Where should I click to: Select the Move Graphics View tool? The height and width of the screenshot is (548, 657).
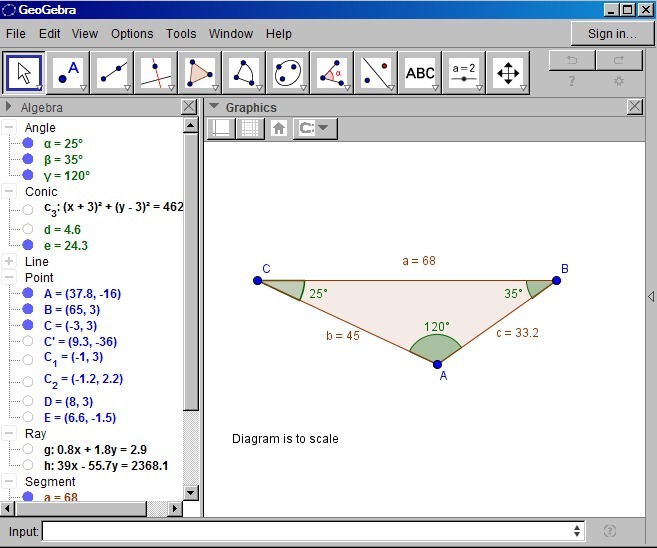508,73
